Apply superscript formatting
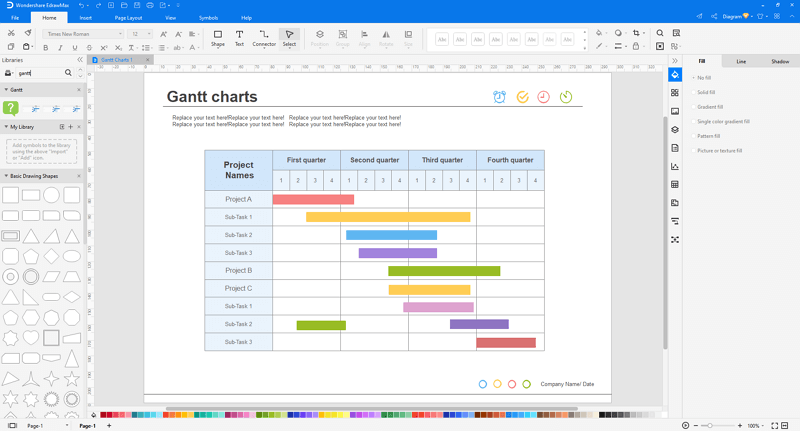This screenshot has height=431, width=800. coord(104,47)
